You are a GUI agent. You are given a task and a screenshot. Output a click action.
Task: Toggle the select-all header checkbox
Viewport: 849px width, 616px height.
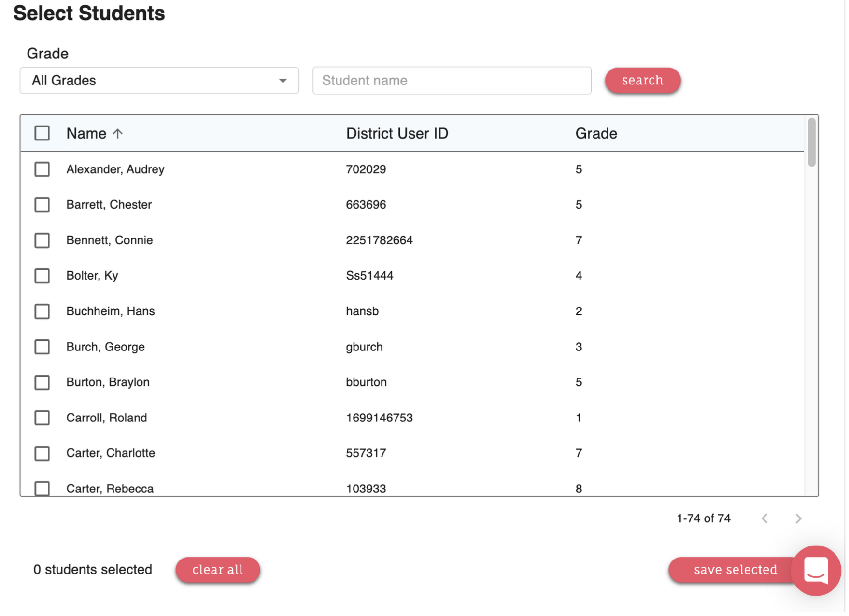click(x=42, y=134)
